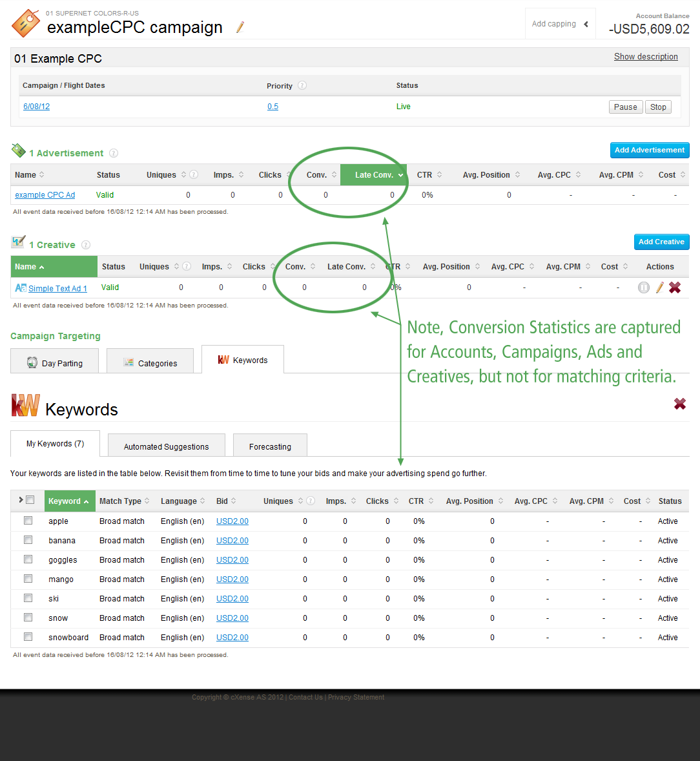This screenshot has width=700, height=761.
Task: Edit snowboard keyword bid USD2.00
Action: [x=232, y=638]
